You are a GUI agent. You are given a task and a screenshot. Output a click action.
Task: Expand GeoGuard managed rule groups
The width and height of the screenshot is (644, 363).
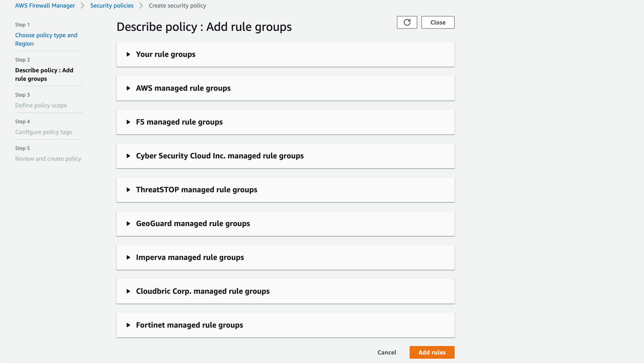[x=285, y=223]
